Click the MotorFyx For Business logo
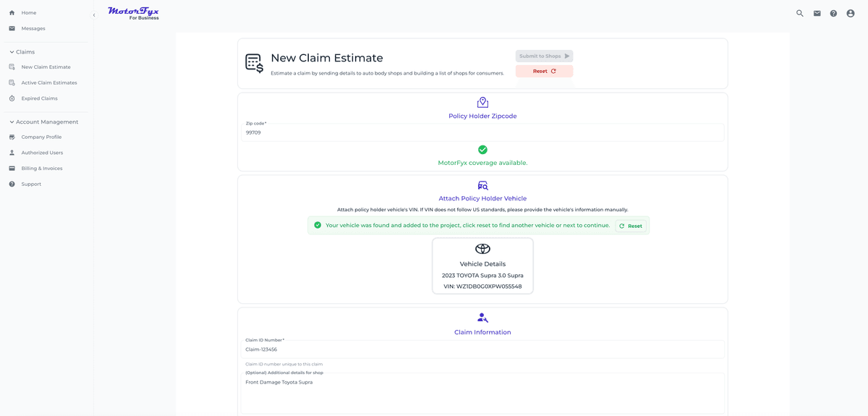The height and width of the screenshot is (416, 868). pos(133,13)
